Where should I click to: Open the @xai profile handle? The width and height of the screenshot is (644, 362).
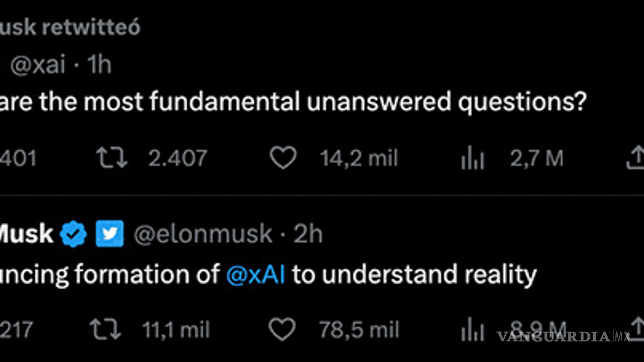pyautogui.click(x=37, y=65)
